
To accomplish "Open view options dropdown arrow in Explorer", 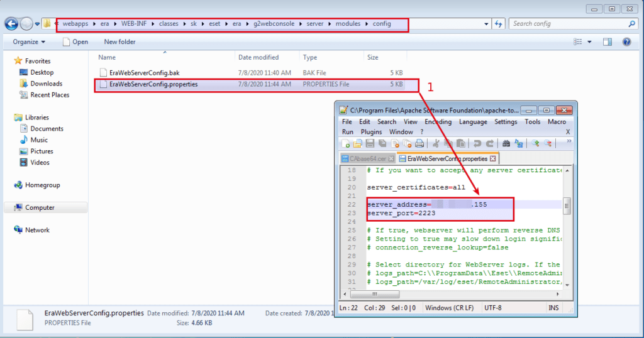I will click(x=589, y=42).
